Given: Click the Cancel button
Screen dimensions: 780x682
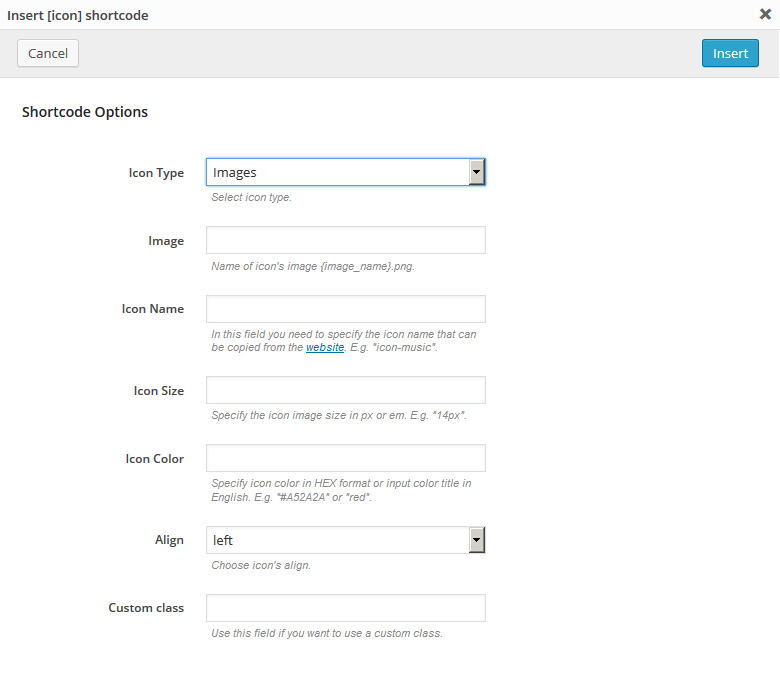Looking at the screenshot, I should (48, 53).
